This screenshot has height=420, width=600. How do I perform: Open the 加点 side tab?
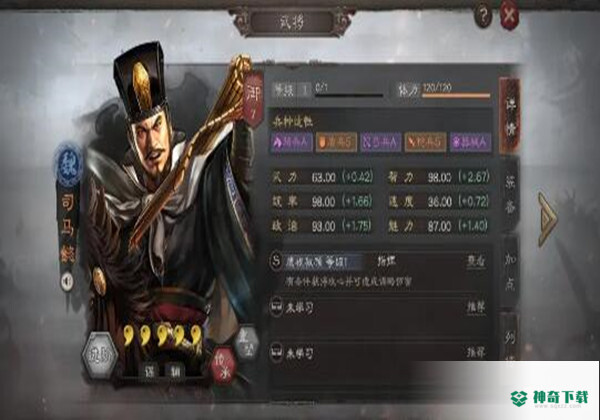tap(510, 272)
